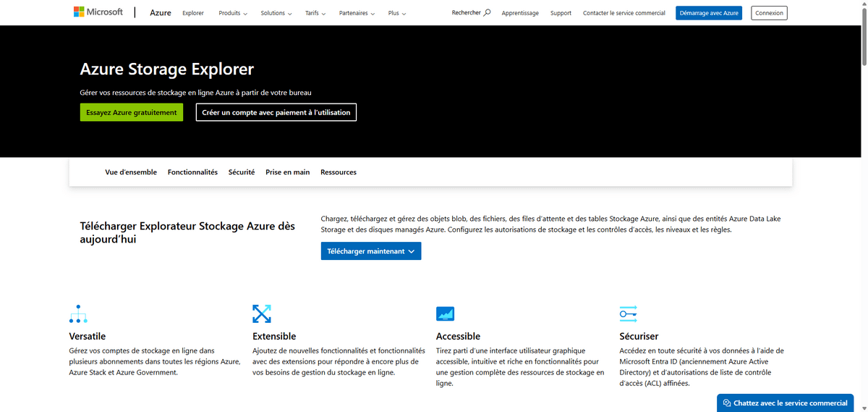Click the Accessible chart icon

(x=445, y=314)
